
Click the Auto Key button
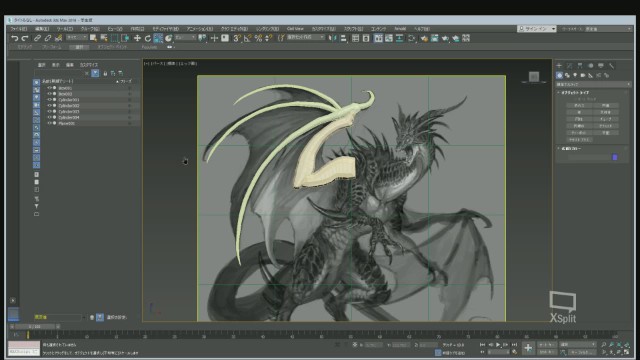click(x=546, y=345)
